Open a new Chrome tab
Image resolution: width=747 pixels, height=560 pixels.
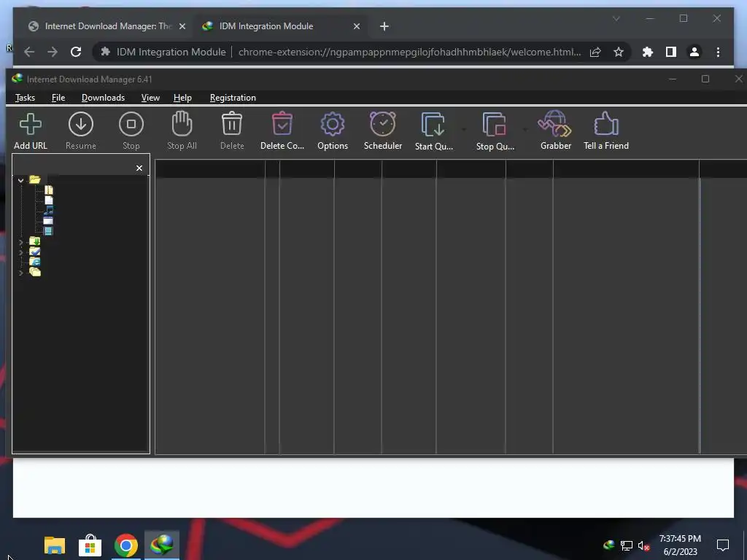tap(384, 26)
